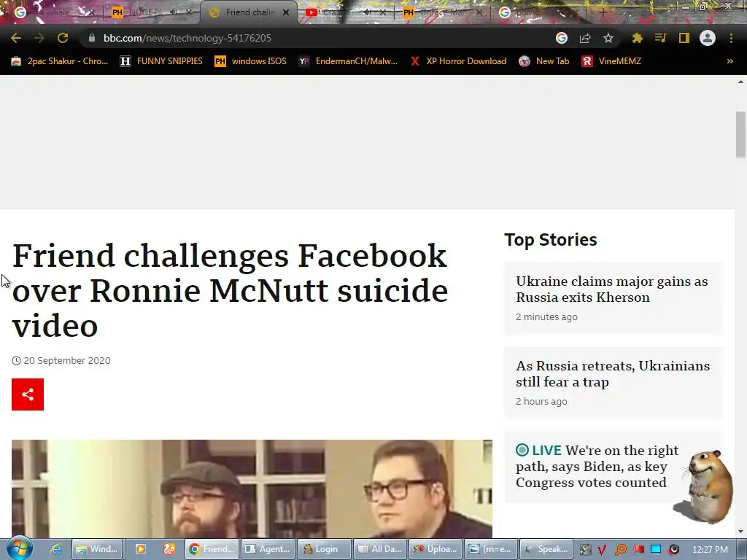Open the EndermanCH/Malw... bookmark
Image resolution: width=747 pixels, height=560 pixels.
pyautogui.click(x=348, y=61)
